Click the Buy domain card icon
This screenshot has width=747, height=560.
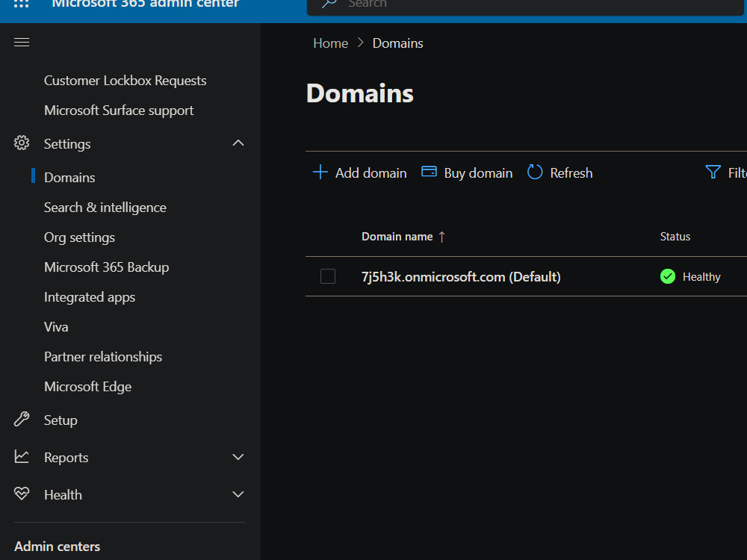(429, 172)
